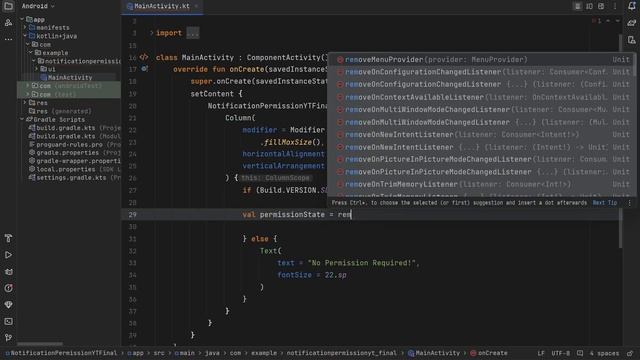Screen dimensions: 640x360
Task: Go to previous highlighted error arrow
Action: [608, 20]
